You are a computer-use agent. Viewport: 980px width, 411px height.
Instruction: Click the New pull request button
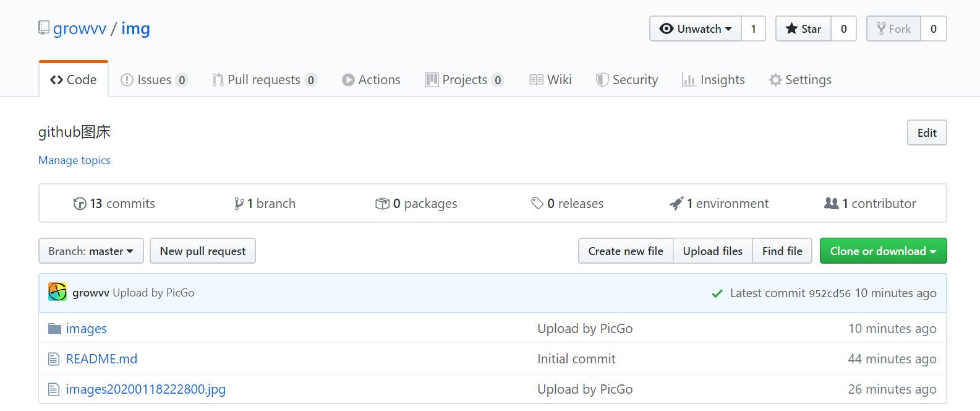pos(203,251)
